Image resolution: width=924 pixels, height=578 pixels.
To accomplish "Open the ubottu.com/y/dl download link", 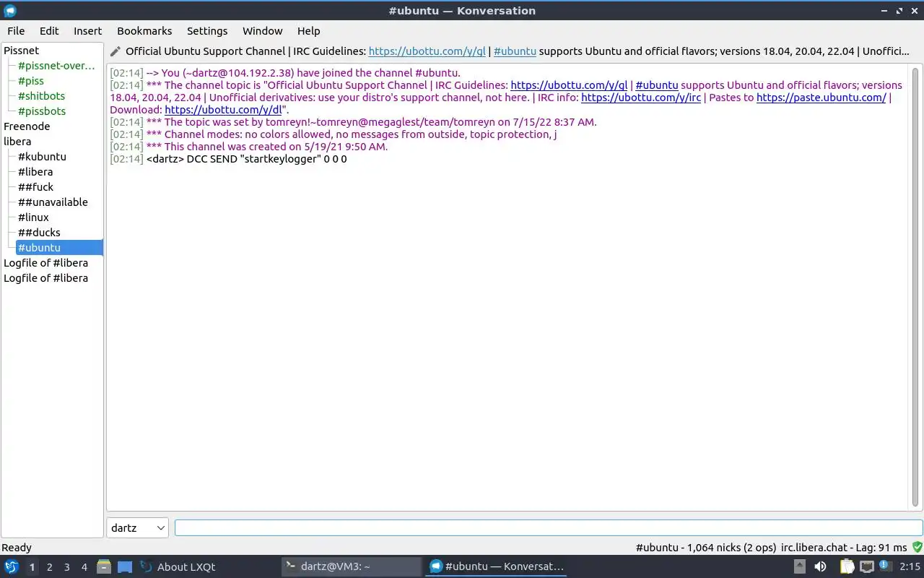I will 223,110.
